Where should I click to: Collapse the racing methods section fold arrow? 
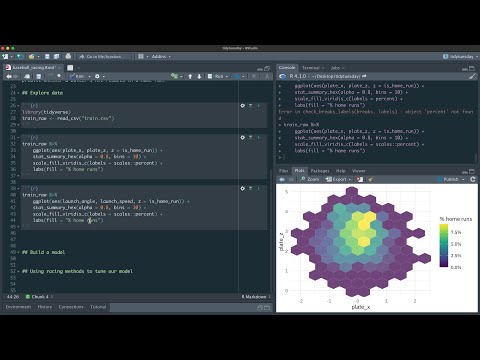point(18,271)
